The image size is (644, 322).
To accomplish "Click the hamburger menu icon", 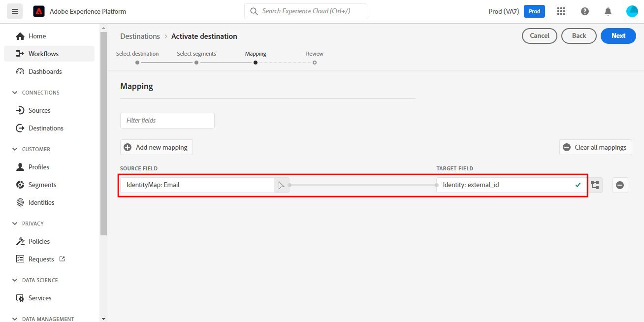I will tap(14, 11).
